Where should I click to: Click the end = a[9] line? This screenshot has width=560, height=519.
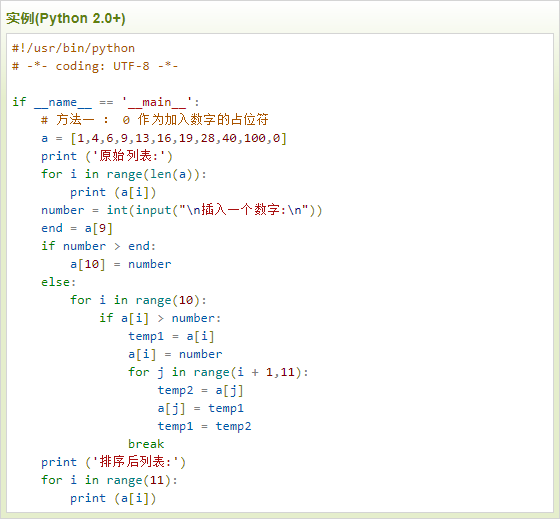(77, 228)
